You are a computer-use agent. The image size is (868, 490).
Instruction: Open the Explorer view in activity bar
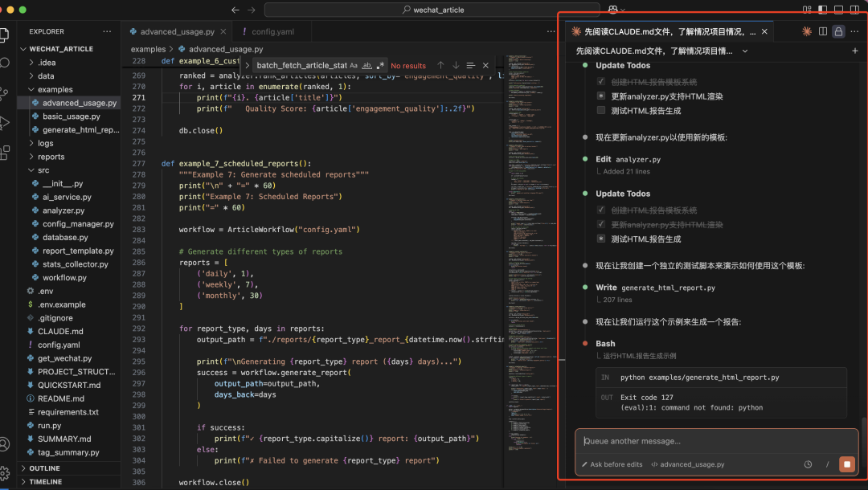point(3,35)
